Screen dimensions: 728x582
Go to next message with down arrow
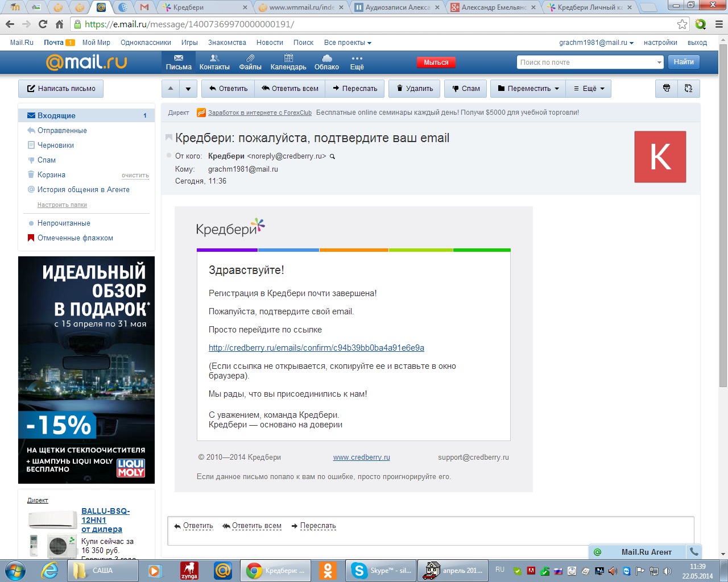(188, 89)
